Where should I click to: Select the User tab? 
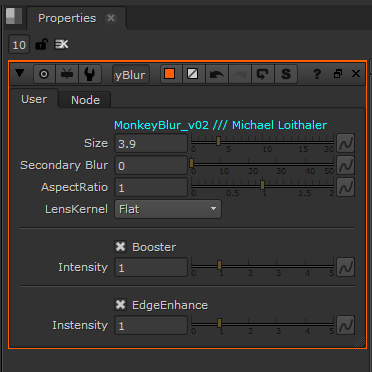click(x=34, y=99)
